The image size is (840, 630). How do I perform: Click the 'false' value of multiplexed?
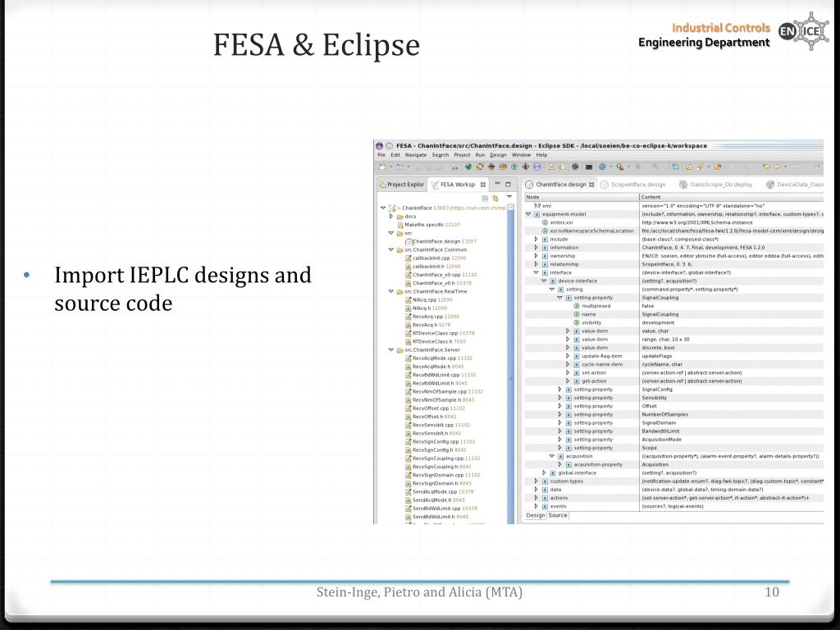(x=648, y=307)
